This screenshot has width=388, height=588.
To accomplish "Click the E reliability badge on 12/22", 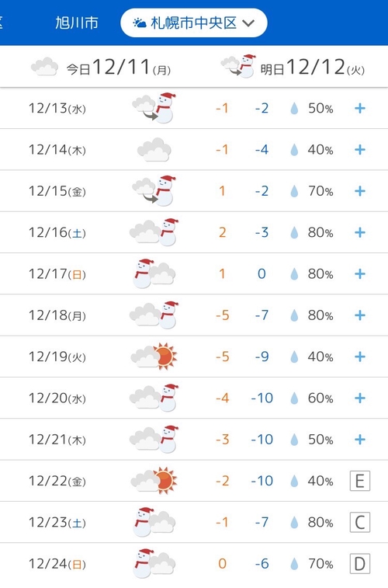I will pos(360,481).
